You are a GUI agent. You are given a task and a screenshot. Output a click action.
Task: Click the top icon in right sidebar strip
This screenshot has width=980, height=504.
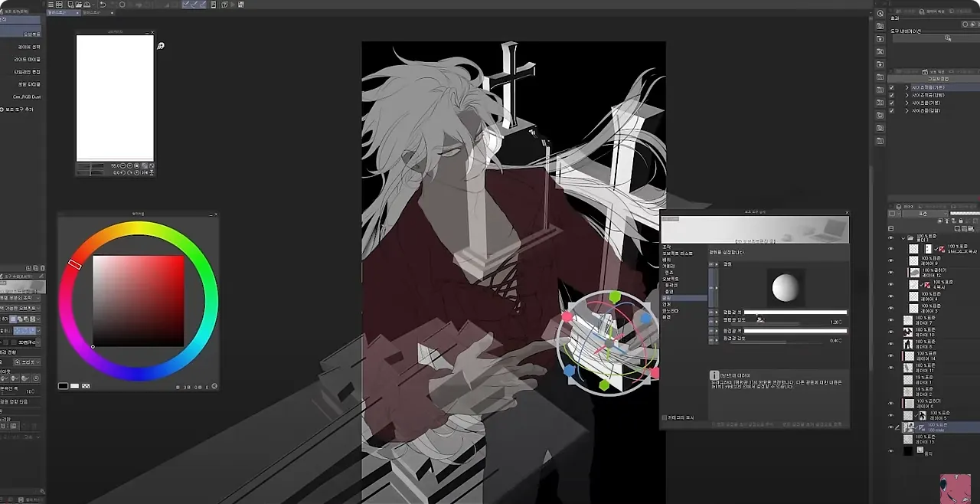coord(880,14)
